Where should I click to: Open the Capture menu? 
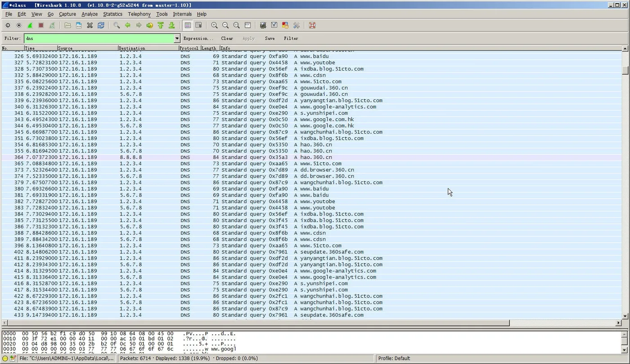(67, 14)
